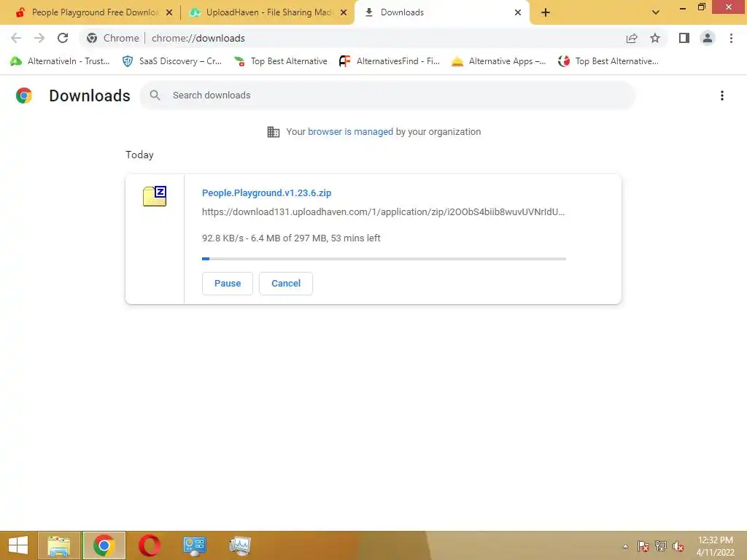Open AlternativesFind bookmark
747x560 pixels.
pyautogui.click(x=390, y=61)
